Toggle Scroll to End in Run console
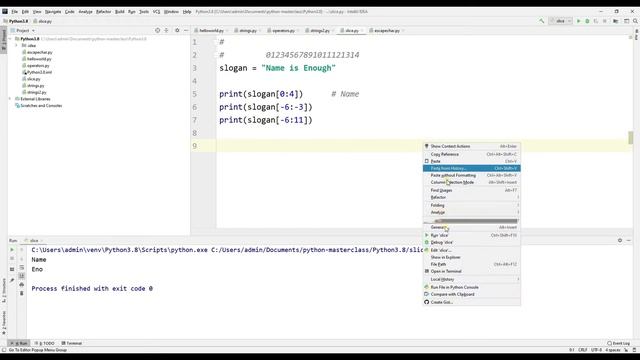Viewport: 640px width, 360px height. coord(22,276)
